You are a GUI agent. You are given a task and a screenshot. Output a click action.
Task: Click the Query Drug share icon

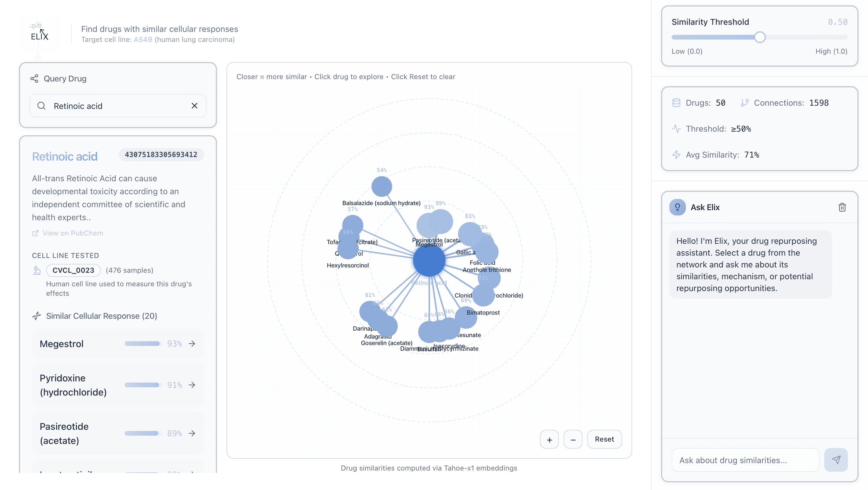tap(34, 79)
